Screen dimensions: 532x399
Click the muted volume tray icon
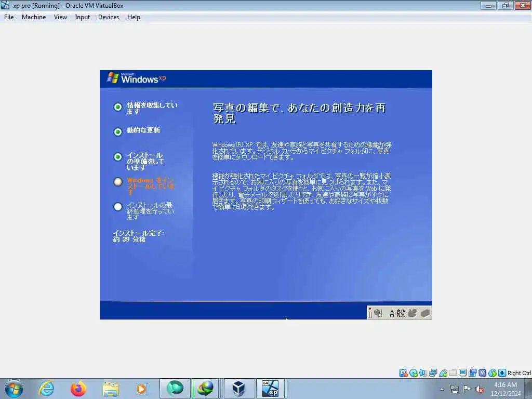tap(480, 389)
